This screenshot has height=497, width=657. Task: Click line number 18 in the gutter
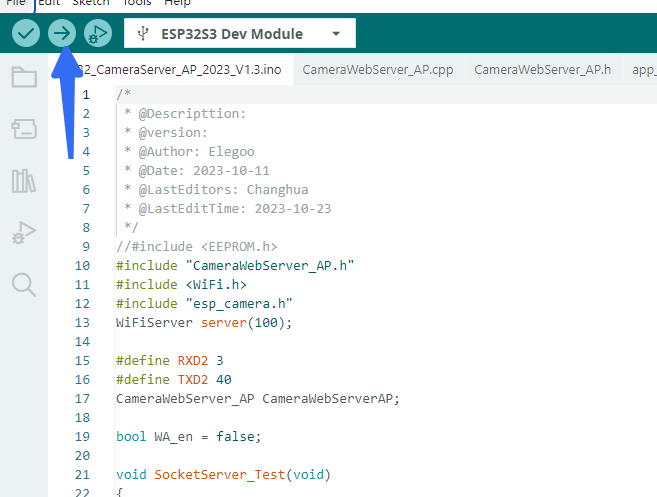[x=83, y=417]
